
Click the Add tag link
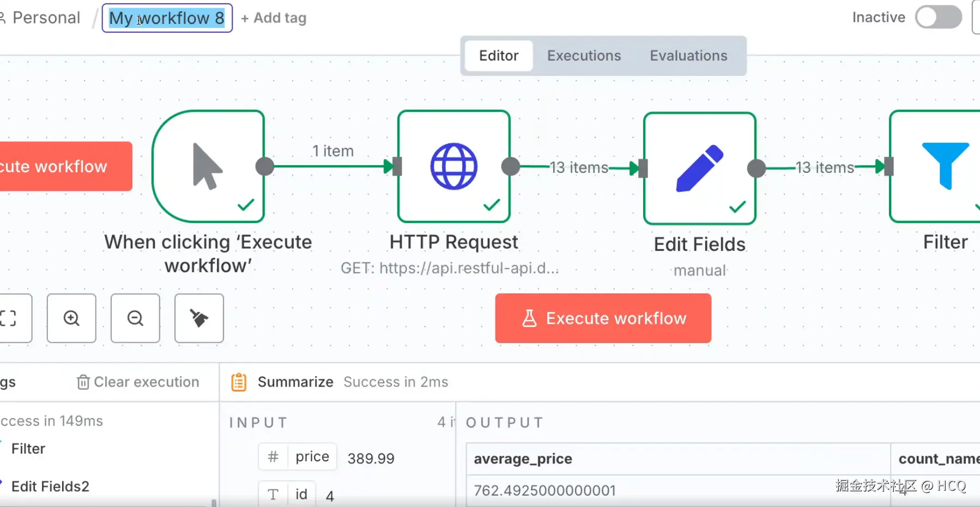[274, 18]
